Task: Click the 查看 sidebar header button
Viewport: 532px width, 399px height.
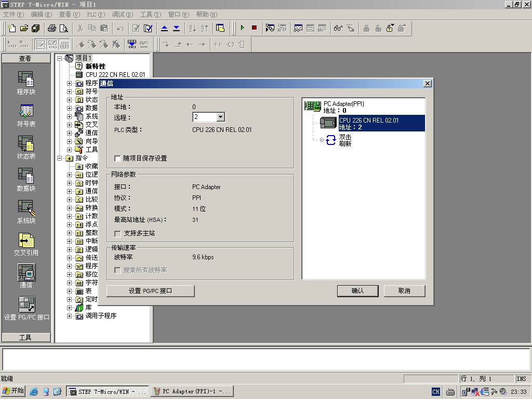Action: 26,58
